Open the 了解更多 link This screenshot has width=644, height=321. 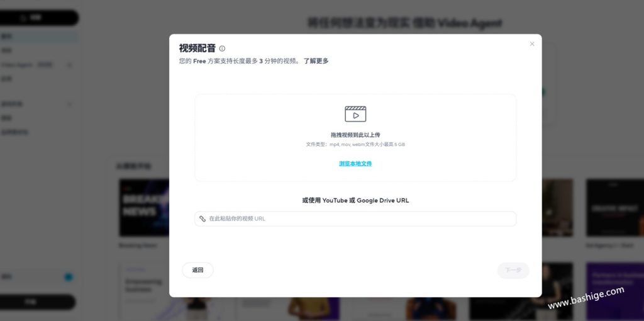coord(316,61)
